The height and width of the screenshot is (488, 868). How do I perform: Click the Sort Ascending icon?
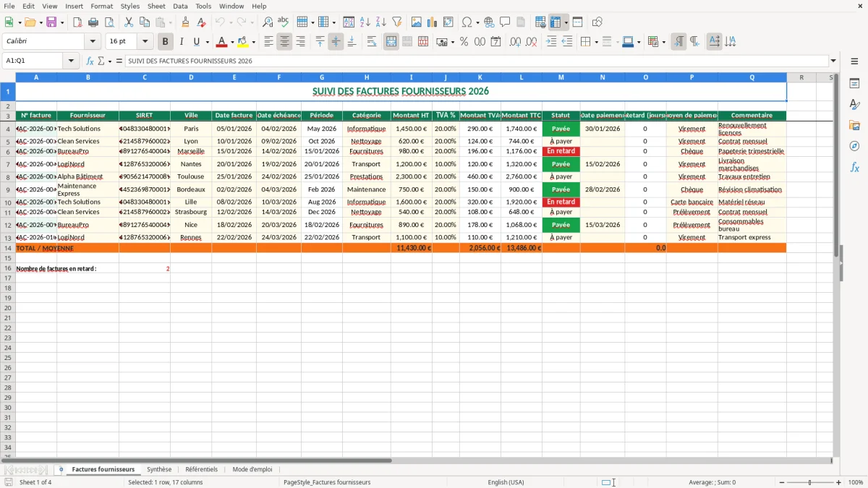click(365, 22)
